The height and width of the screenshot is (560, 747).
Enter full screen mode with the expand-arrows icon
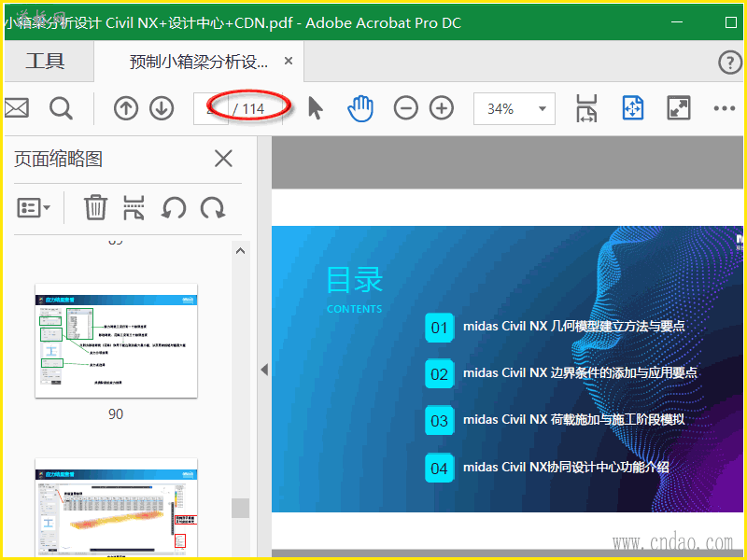click(679, 108)
